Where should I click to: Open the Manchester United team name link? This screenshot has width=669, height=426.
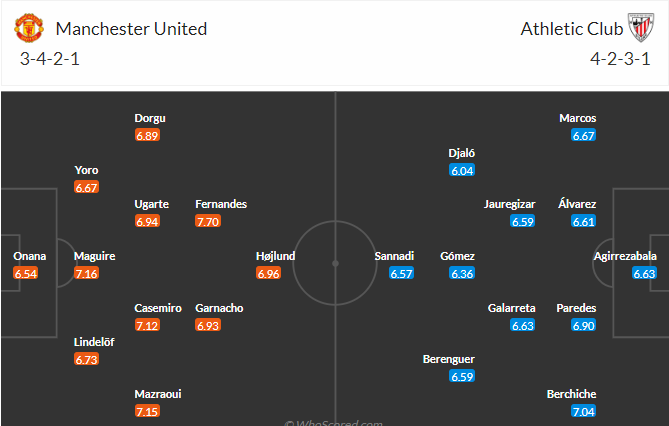(x=131, y=29)
